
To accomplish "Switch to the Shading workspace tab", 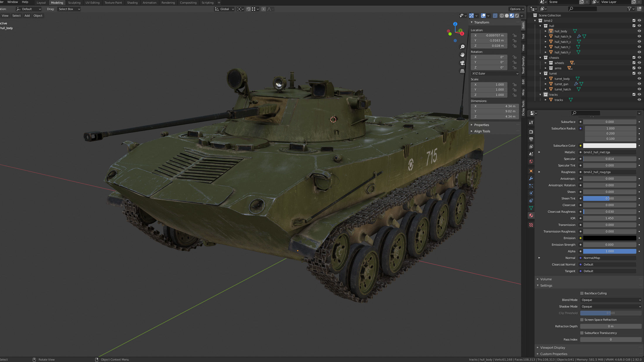I will (x=132, y=3).
